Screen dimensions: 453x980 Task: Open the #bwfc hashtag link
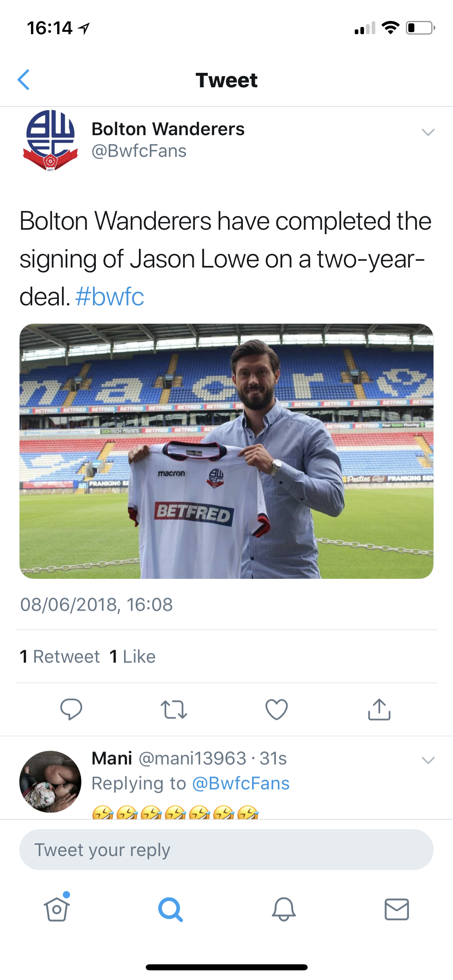pyautogui.click(x=110, y=297)
